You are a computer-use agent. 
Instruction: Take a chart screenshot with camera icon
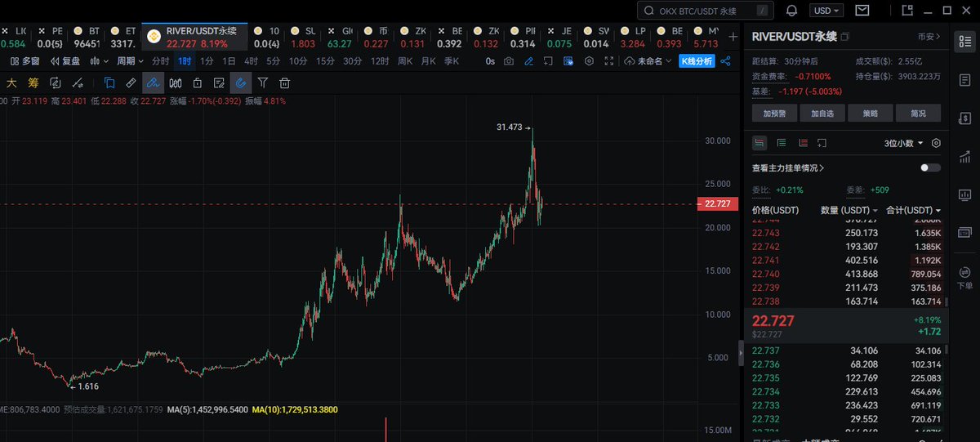point(509,61)
